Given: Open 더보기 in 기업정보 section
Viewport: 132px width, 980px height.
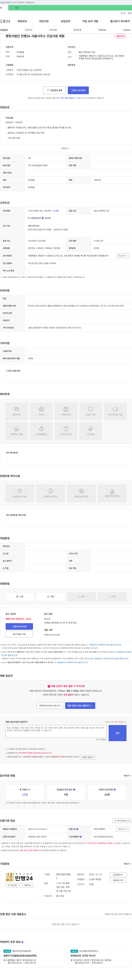Looking at the screenshot, I should (127, 864).
